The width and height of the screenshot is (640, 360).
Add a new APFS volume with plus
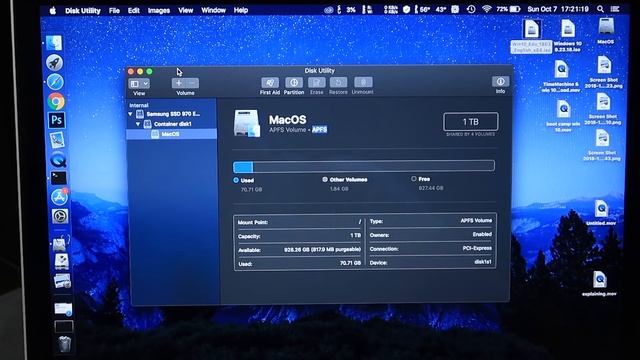pyautogui.click(x=178, y=83)
